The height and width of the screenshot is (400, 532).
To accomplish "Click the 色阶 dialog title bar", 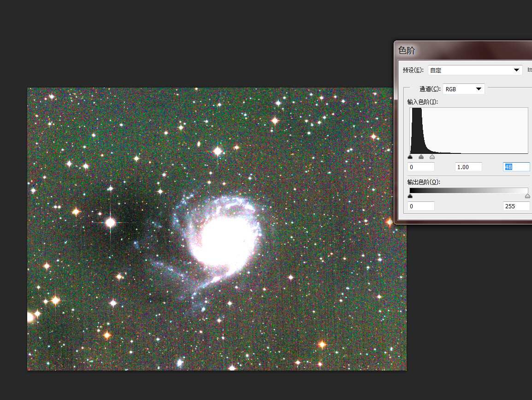I will [x=463, y=50].
